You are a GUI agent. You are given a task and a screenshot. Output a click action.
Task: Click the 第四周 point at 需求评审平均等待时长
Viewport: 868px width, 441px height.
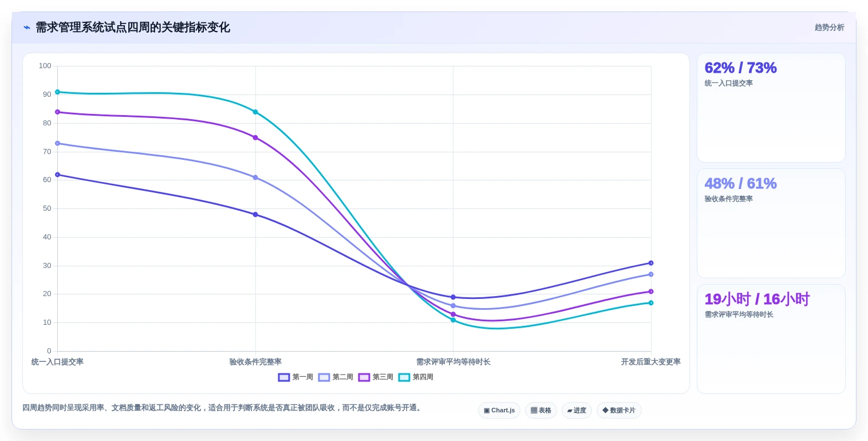(453, 320)
